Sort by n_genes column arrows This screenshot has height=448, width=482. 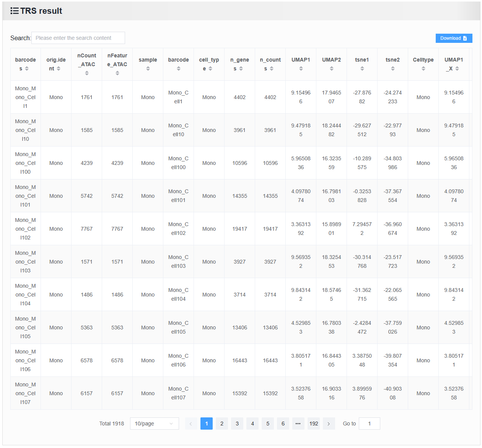[x=241, y=68]
